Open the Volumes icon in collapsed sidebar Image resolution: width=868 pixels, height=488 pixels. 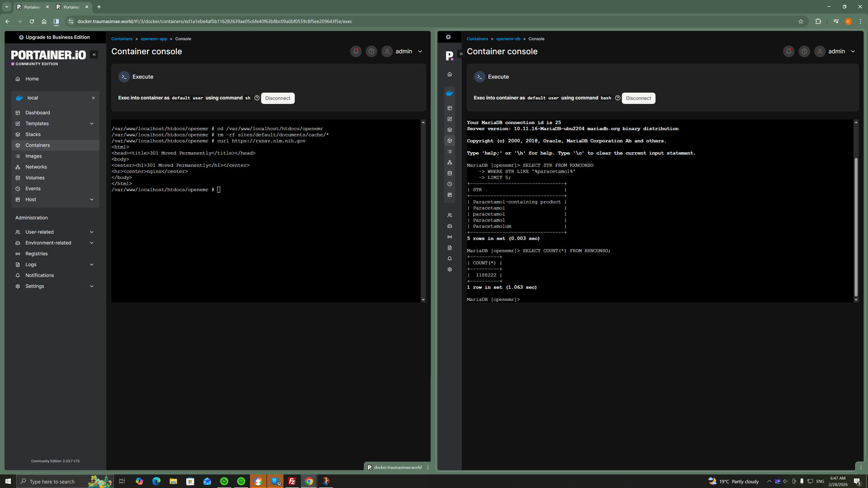449,173
